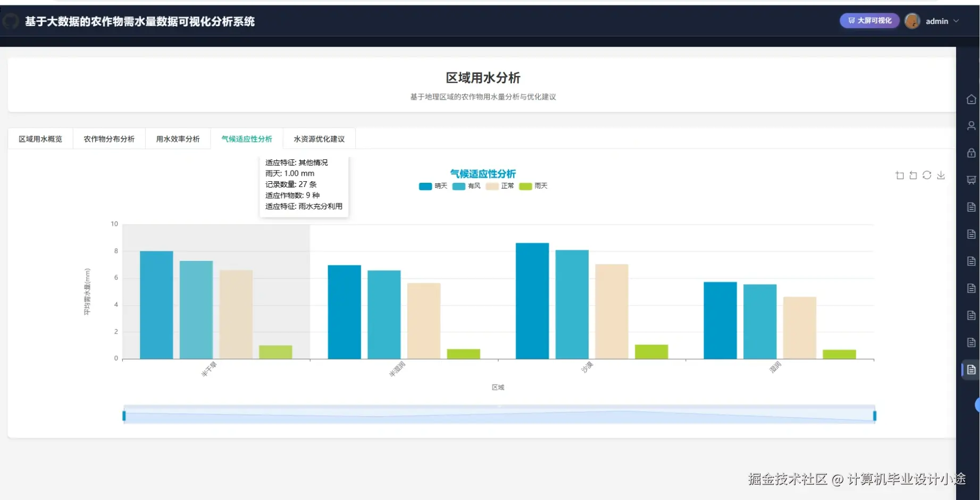Click the 有风 bar for 半干旱
The height and width of the screenshot is (500, 980).
point(196,310)
